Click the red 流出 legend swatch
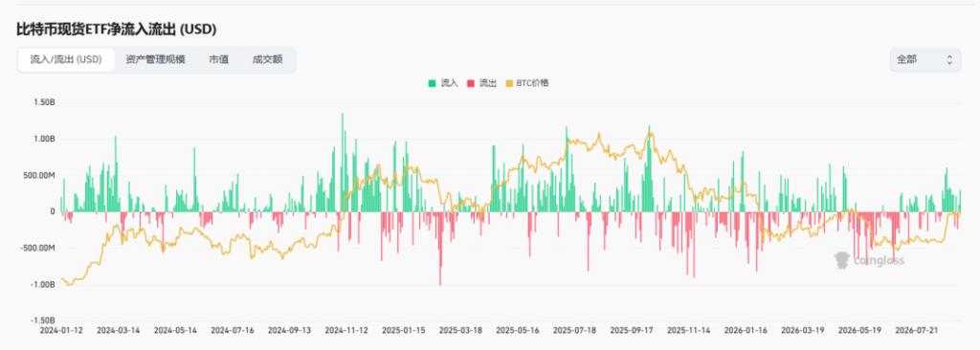This screenshot has width=980, height=350. pos(471,82)
